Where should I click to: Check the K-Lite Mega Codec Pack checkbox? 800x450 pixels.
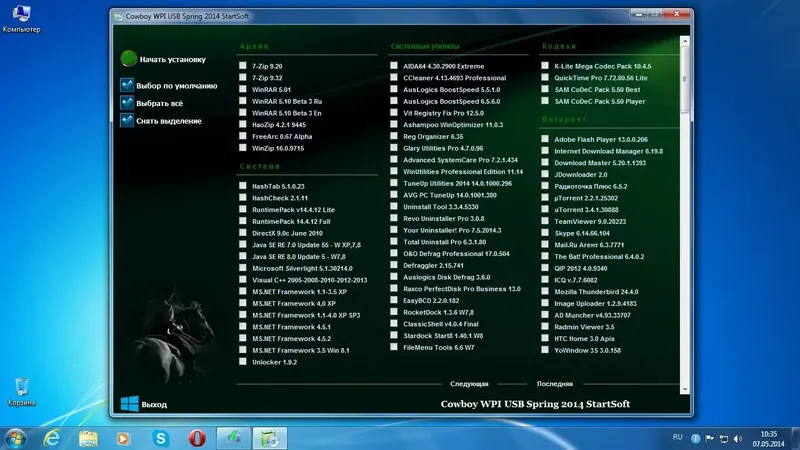click(x=545, y=66)
